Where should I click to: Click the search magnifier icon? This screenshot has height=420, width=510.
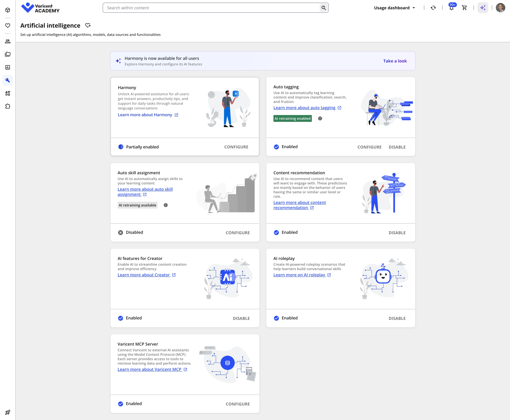(324, 8)
